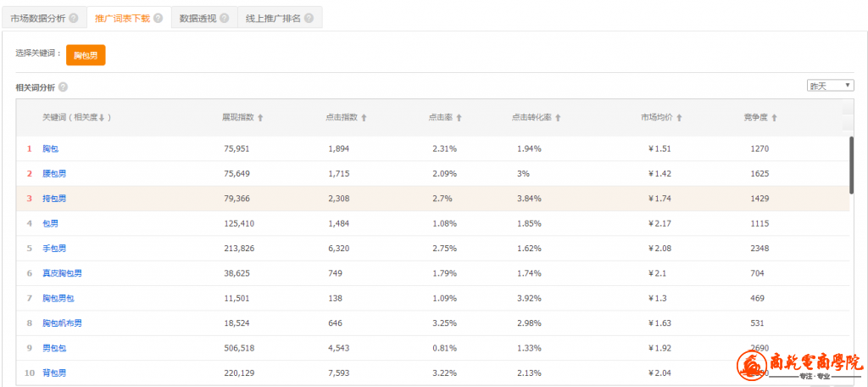Open the 昨天 date range dropdown
Image resolution: width=868 pixels, height=387 pixels.
pyautogui.click(x=830, y=86)
